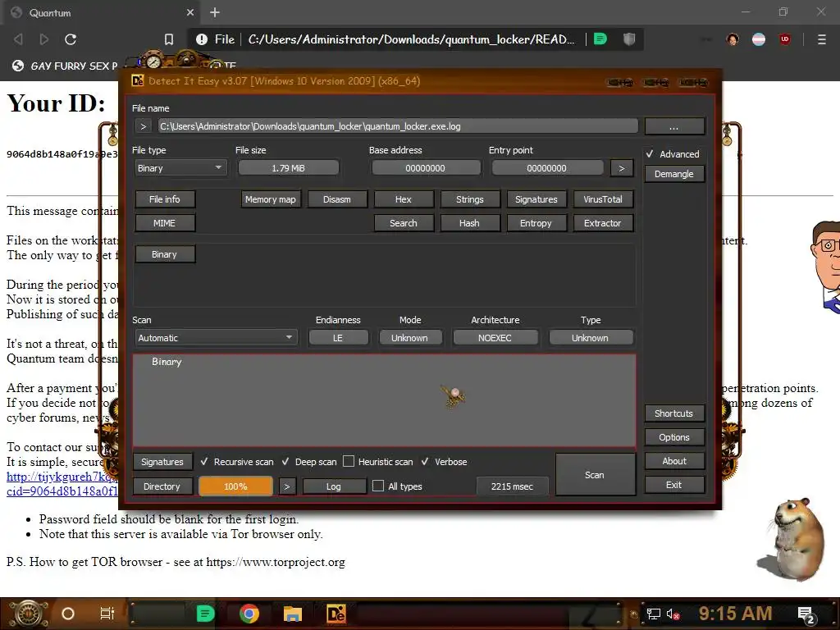
Task: Open the File type Binary dropdown
Action: (180, 168)
